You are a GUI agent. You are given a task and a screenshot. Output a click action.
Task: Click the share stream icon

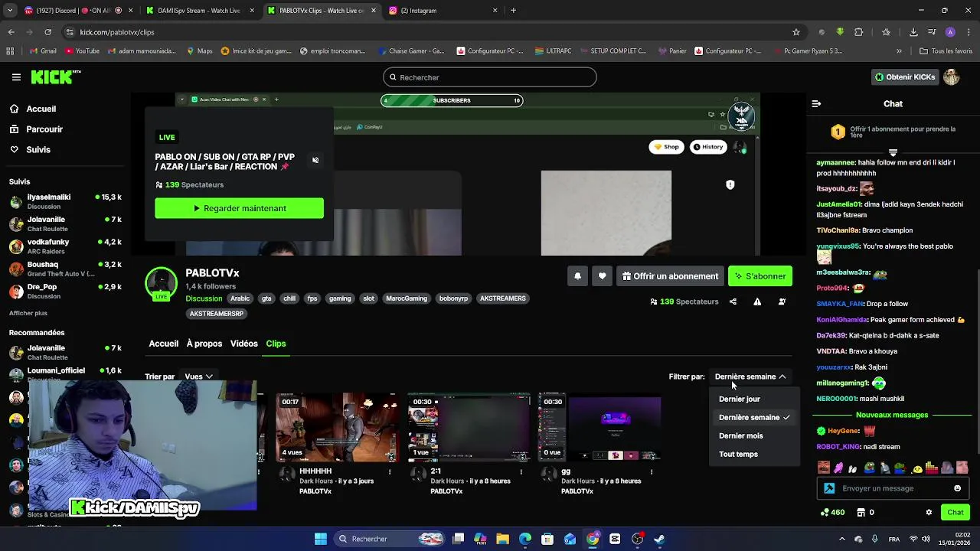coord(733,302)
